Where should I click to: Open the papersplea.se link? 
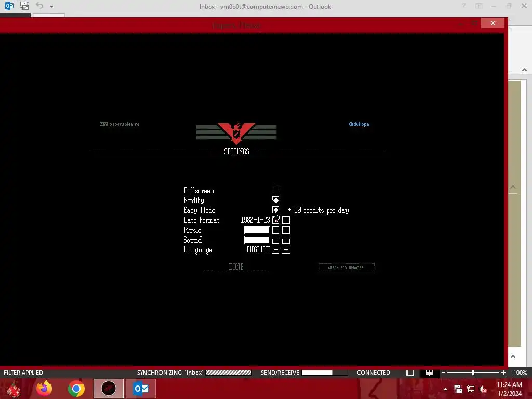coord(119,124)
